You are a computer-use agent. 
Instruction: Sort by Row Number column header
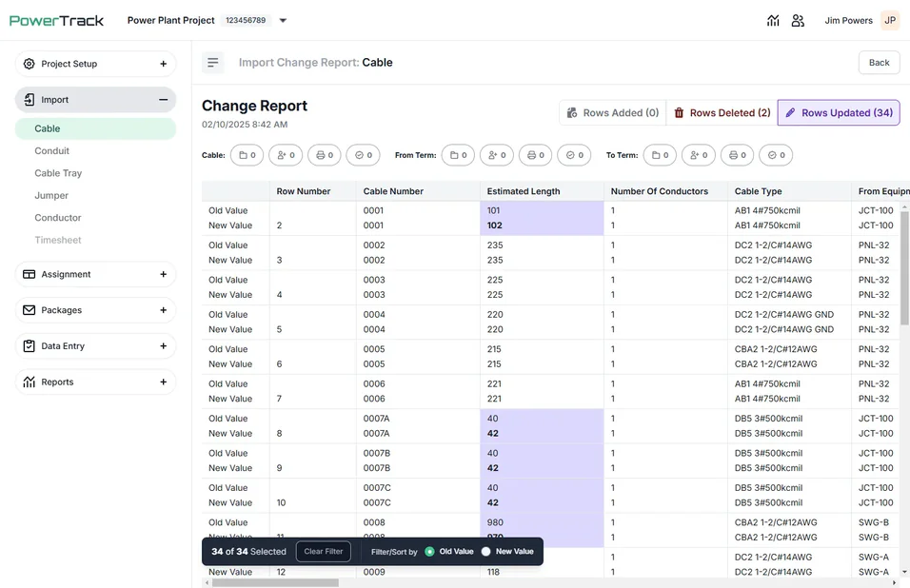[312, 191]
